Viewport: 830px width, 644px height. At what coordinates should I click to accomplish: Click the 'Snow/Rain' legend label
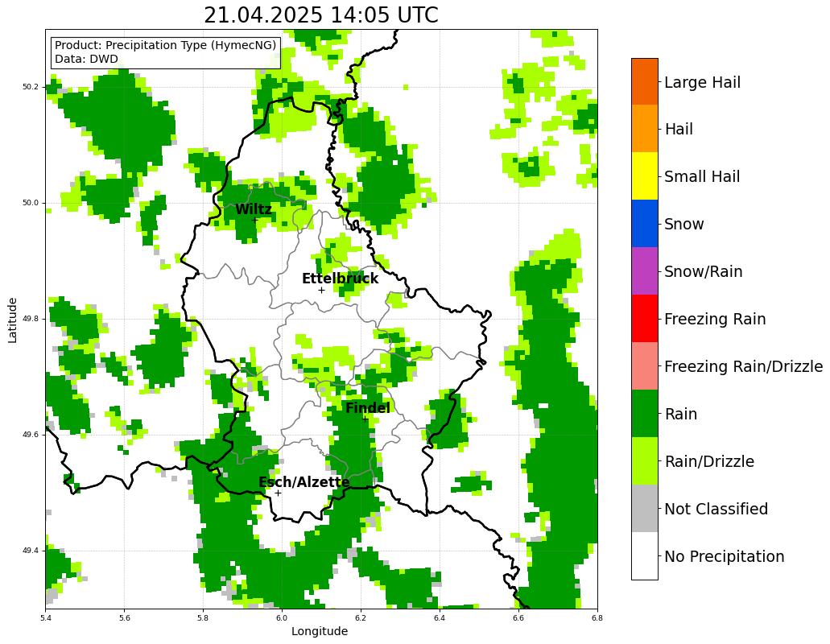(703, 271)
